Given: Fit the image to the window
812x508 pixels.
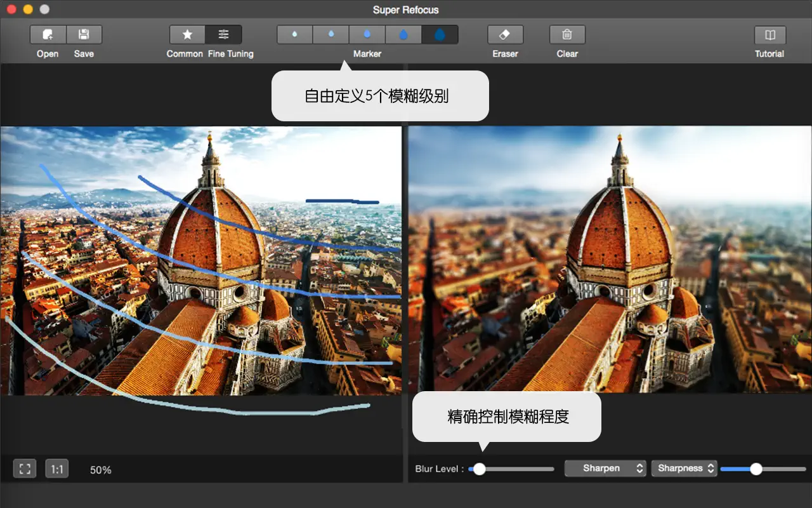Looking at the screenshot, I should pyautogui.click(x=24, y=469).
